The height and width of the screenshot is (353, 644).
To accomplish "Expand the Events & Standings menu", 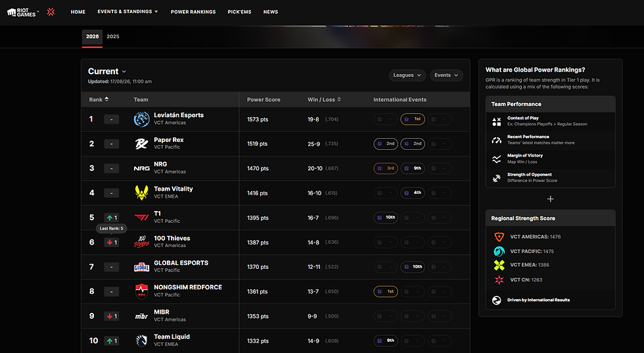I will 127,12.
